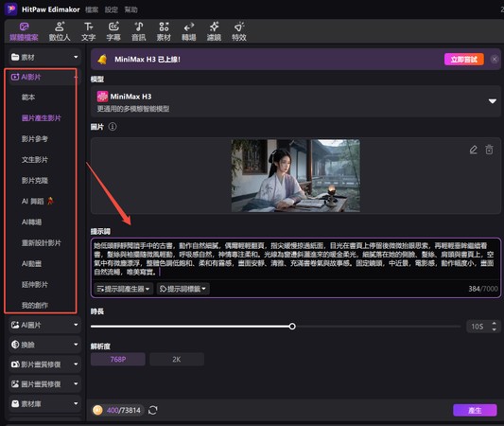Select 範本 in the AI影片 list
Screen dimensions: 504x426
28,98
